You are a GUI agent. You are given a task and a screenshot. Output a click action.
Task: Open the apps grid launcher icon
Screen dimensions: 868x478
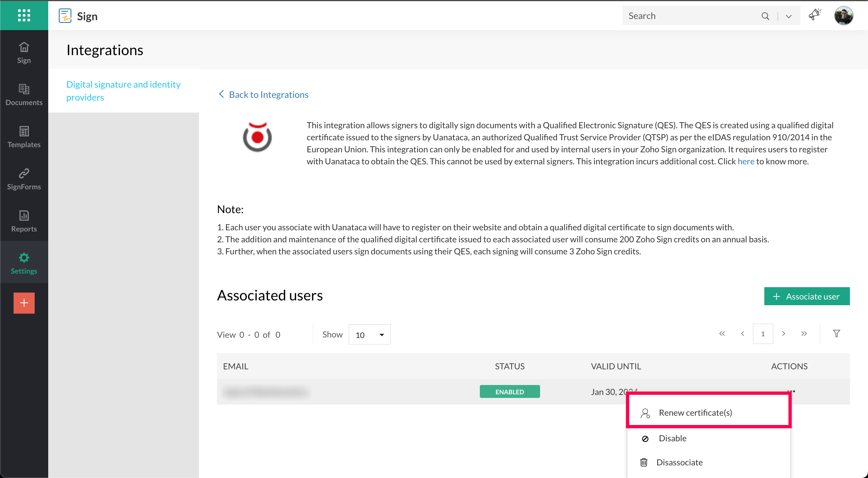pyautogui.click(x=24, y=15)
